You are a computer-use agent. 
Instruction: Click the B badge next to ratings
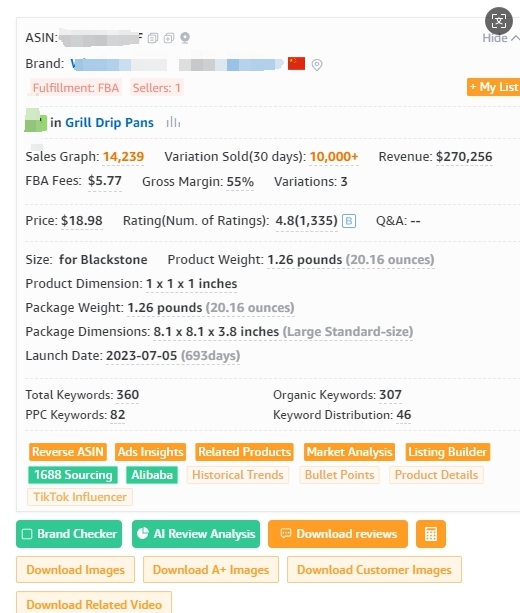[349, 221]
